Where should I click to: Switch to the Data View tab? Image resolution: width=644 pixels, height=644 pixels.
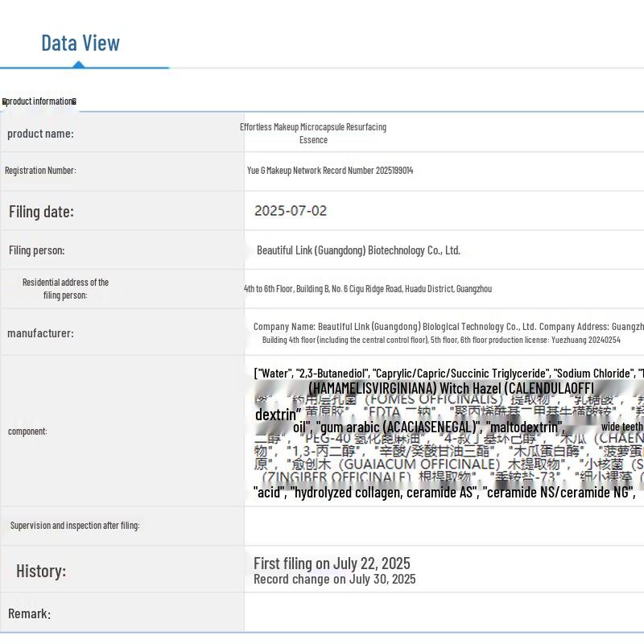point(80,43)
